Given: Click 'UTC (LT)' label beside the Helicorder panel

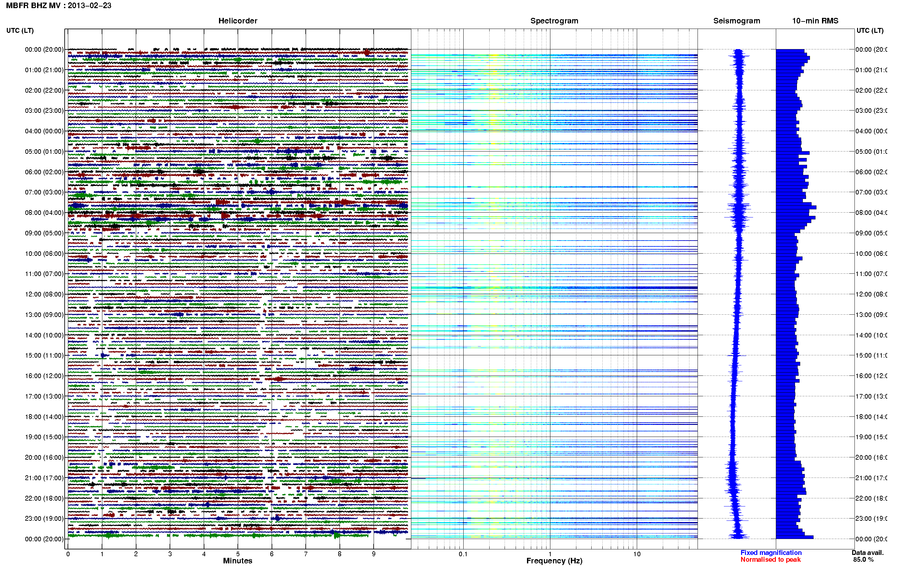Looking at the screenshot, I should pos(20,31).
